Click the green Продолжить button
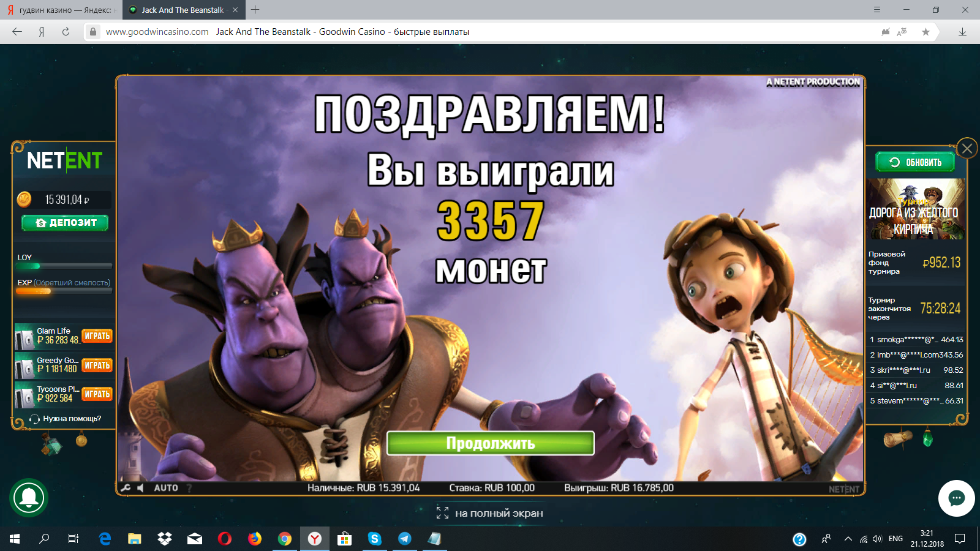This screenshot has height=551, width=980. pyautogui.click(x=490, y=443)
